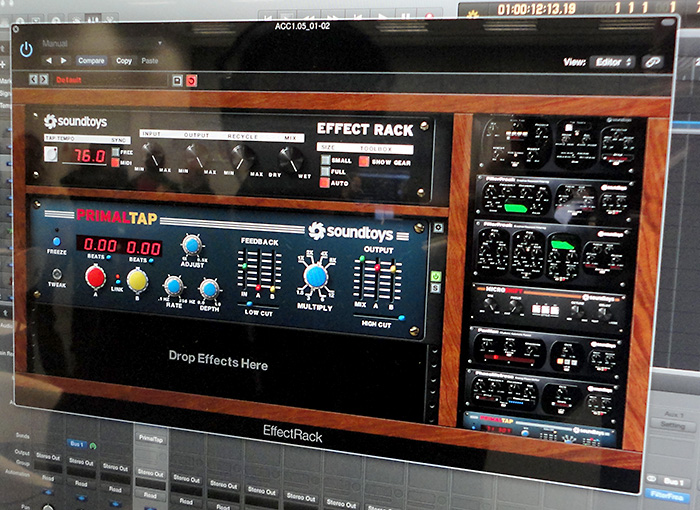Select the next setting with the right triangle arrow
This screenshot has height=510, width=700.
pos(64,60)
